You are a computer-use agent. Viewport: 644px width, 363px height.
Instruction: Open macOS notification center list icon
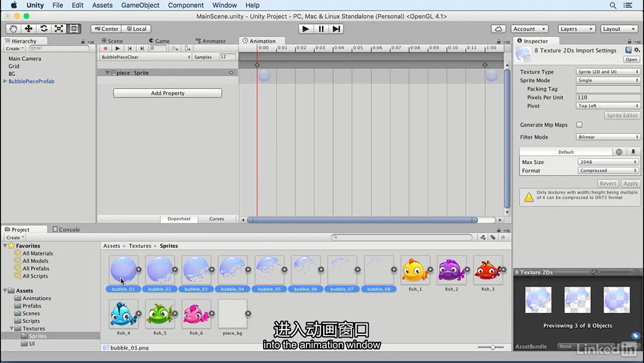tap(627, 5)
